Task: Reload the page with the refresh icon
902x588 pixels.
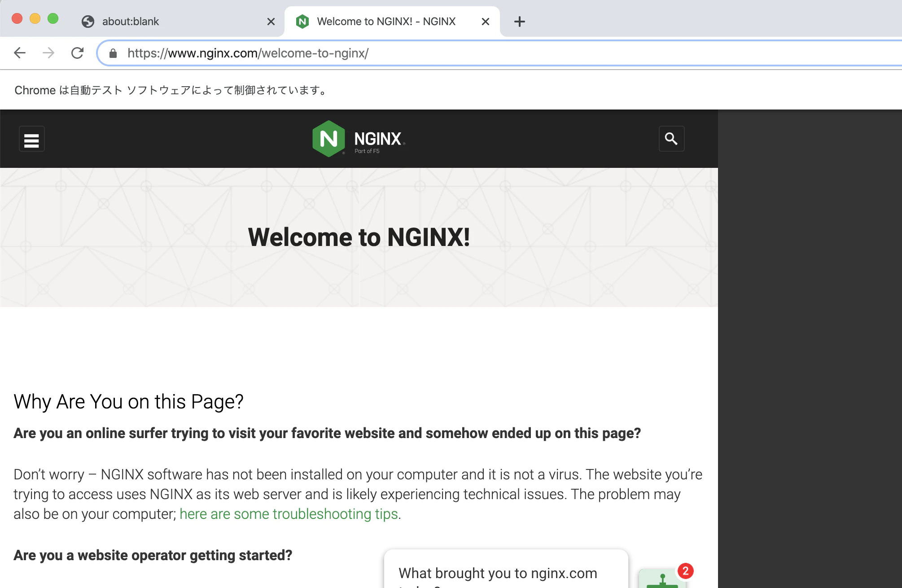Action: point(77,53)
